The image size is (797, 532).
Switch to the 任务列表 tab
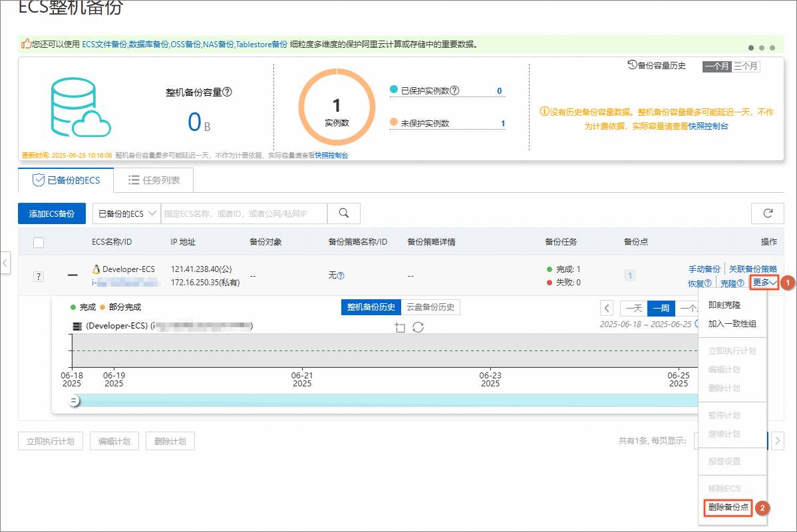point(154,180)
